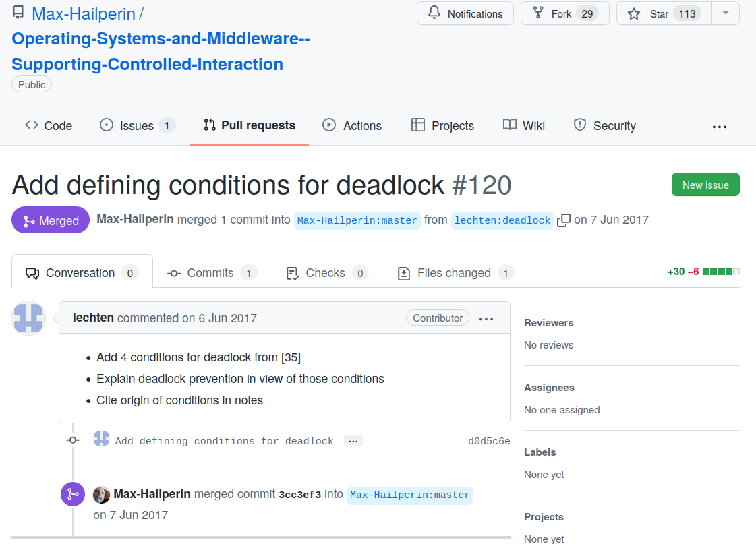Expand the commit message ellipsis

click(353, 441)
